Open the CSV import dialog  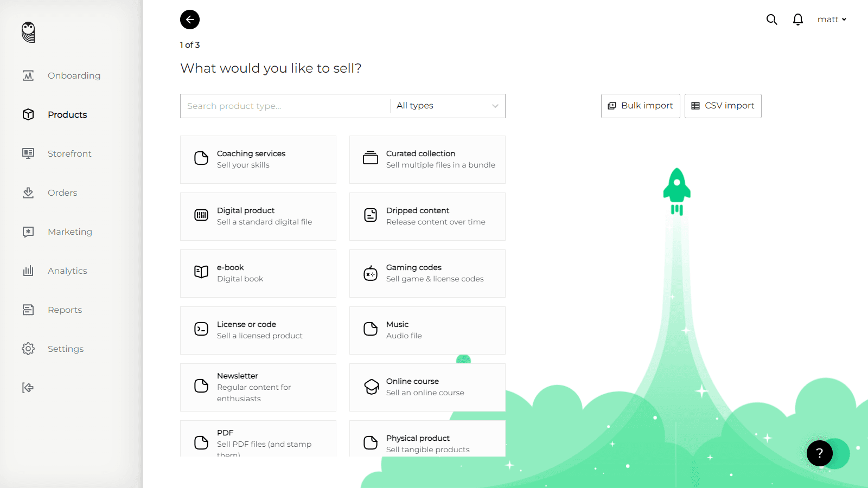point(723,106)
